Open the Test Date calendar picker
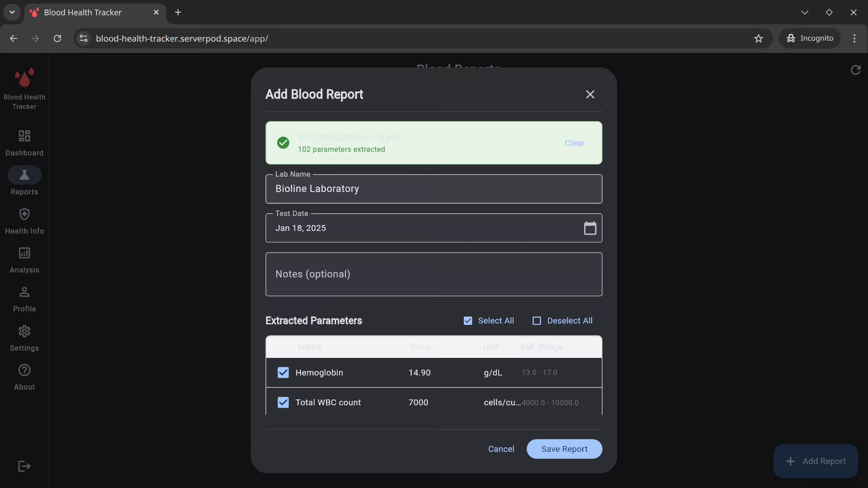This screenshot has width=868, height=488. [x=590, y=228]
